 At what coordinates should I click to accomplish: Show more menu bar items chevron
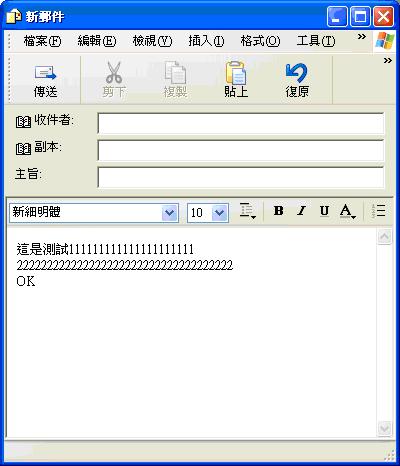pyautogui.click(x=362, y=37)
